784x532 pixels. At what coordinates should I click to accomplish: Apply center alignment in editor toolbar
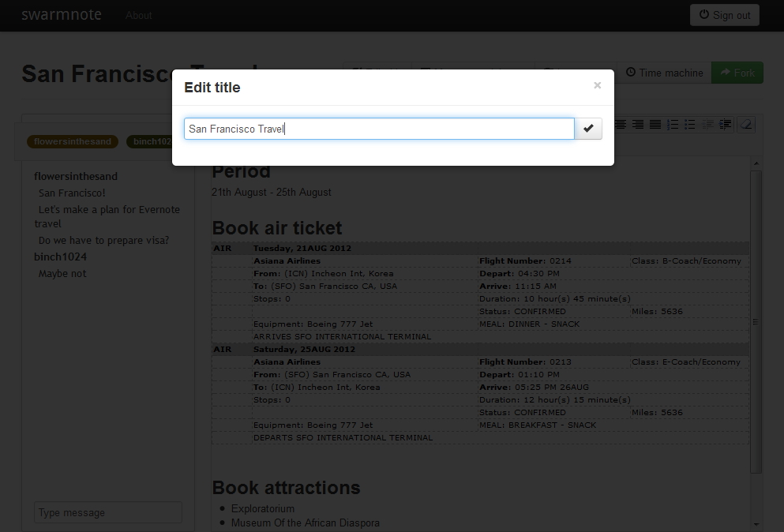[621, 125]
